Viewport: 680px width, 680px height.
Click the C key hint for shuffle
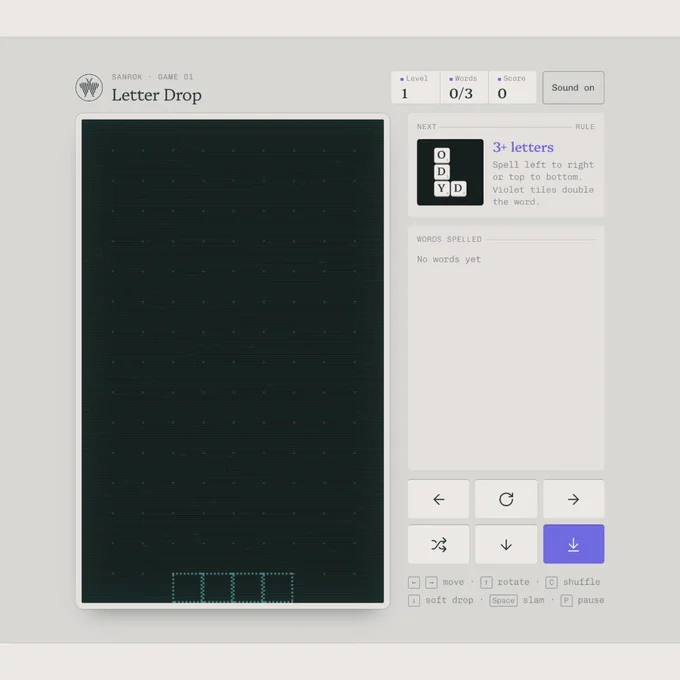551,582
